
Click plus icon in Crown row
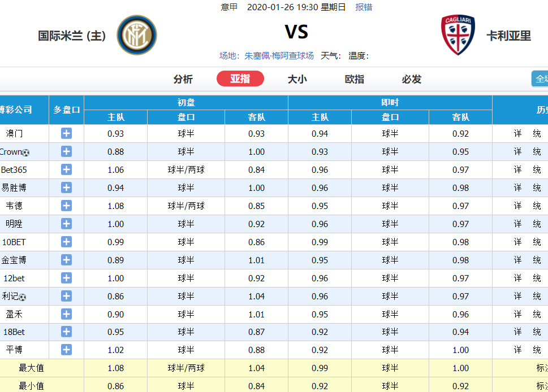pos(66,151)
